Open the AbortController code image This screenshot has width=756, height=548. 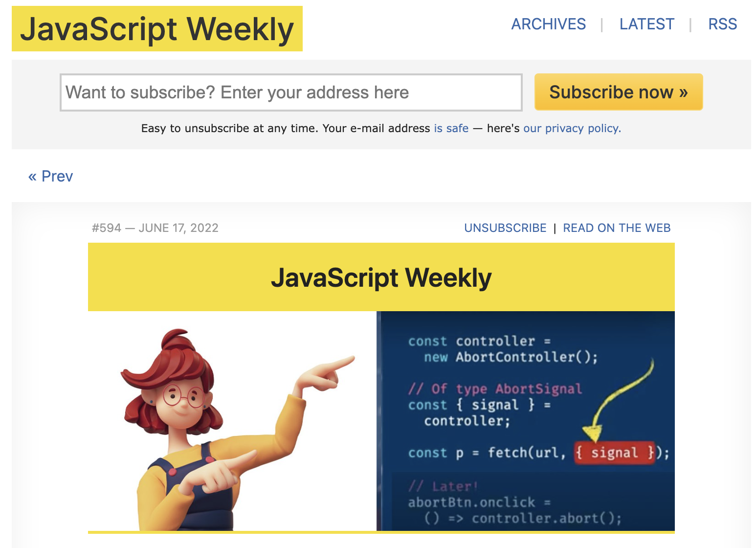coord(381,421)
